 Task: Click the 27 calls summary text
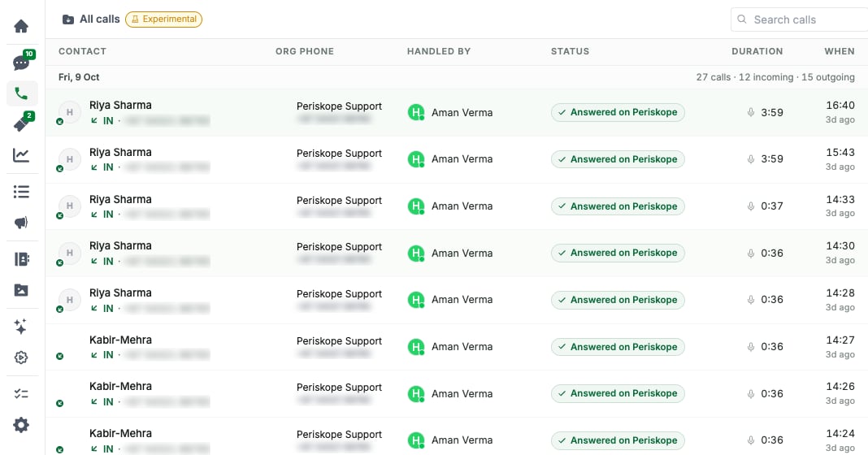pyautogui.click(x=775, y=77)
